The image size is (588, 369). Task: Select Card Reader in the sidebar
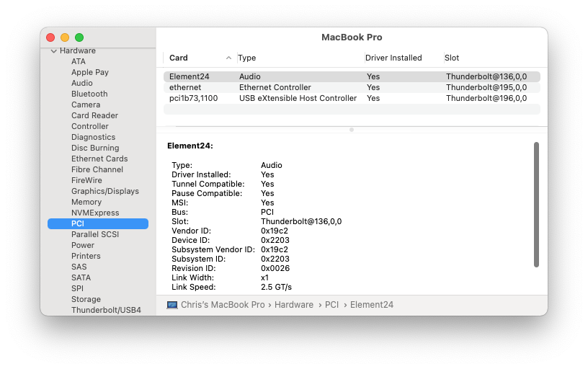click(x=94, y=115)
